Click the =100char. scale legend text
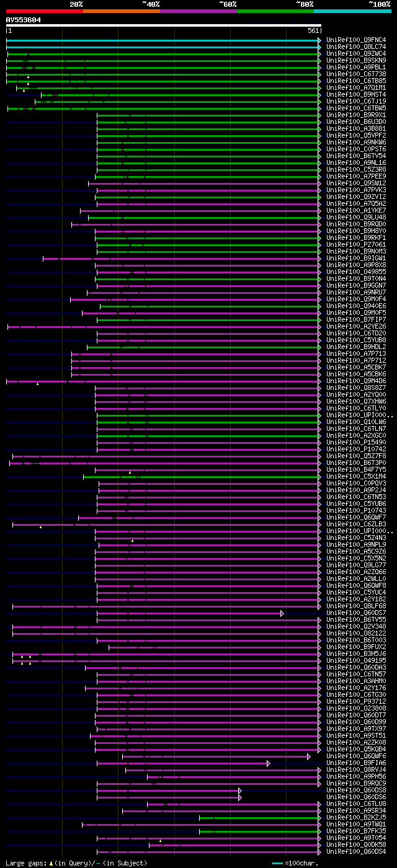 (302, 863)
